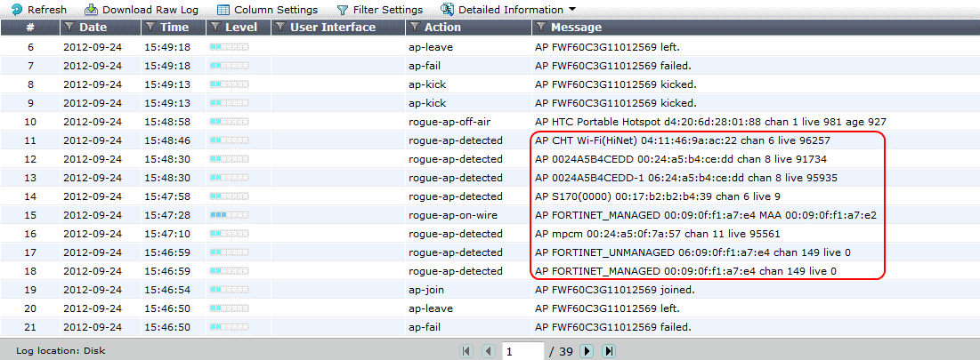Click time 15:48:58 in row 10
The height and width of the screenshot is (360, 980).
(x=166, y=122)
